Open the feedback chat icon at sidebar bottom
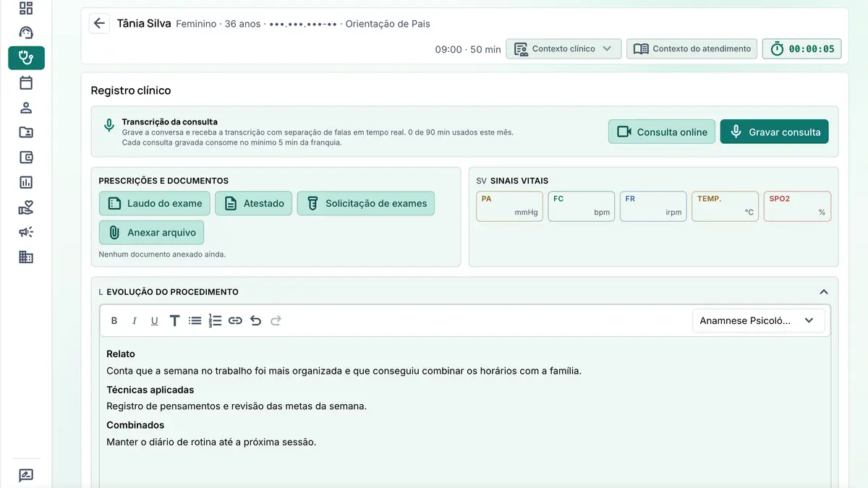This screenshot has height=488, width=868. tap(26, 475)
